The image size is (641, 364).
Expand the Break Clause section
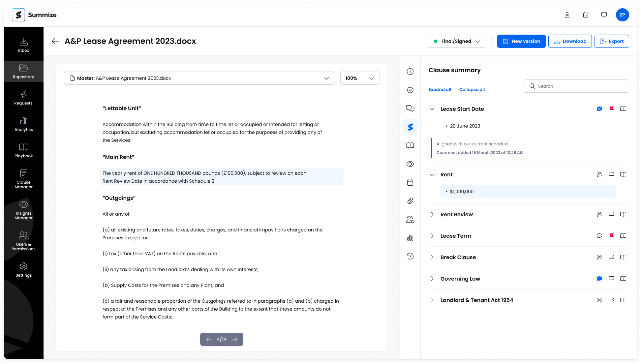tap(432, 257)
